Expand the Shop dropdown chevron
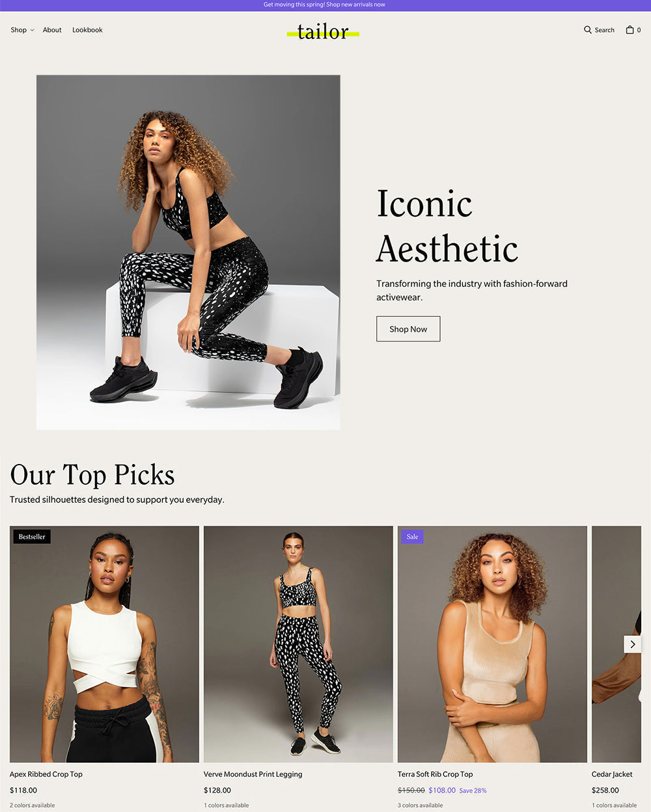 click(32, 31)
